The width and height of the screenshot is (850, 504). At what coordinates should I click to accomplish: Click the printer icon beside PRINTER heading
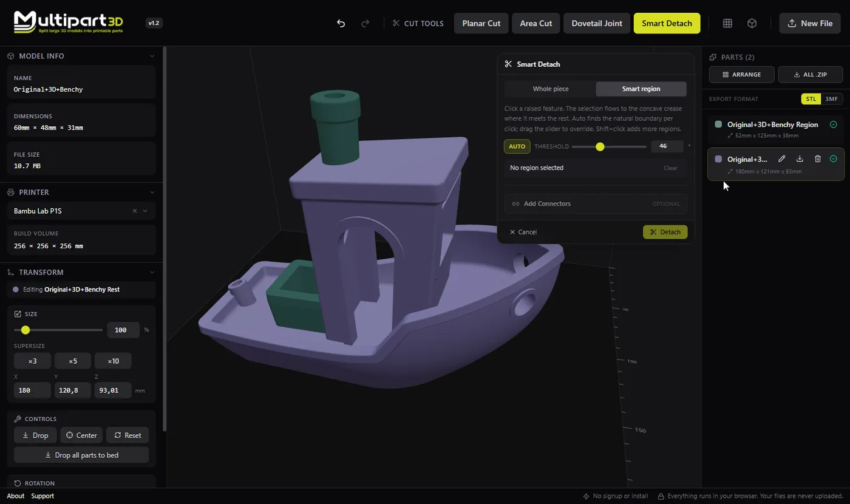(11, 192)
